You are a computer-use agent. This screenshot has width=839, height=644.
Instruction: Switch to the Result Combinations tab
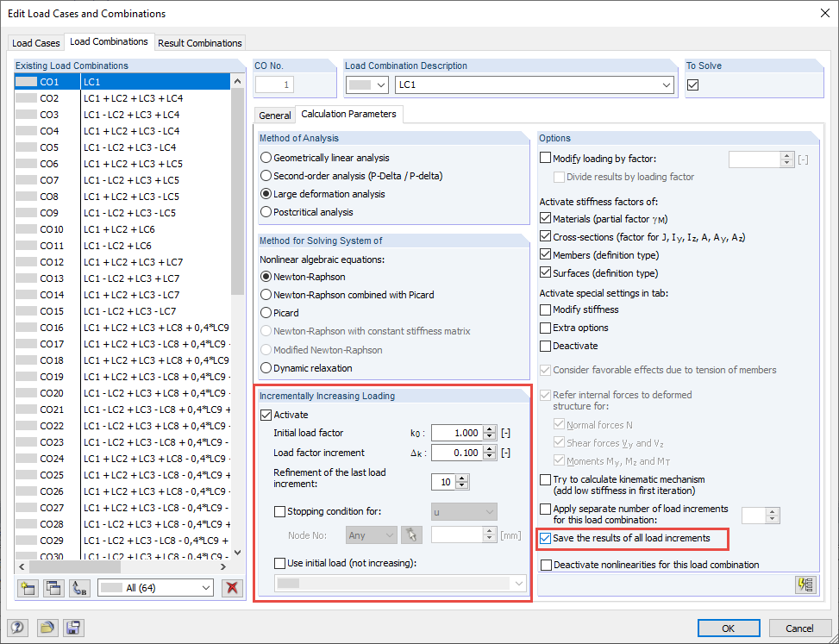pyautogui.click(x=200, y=43)
